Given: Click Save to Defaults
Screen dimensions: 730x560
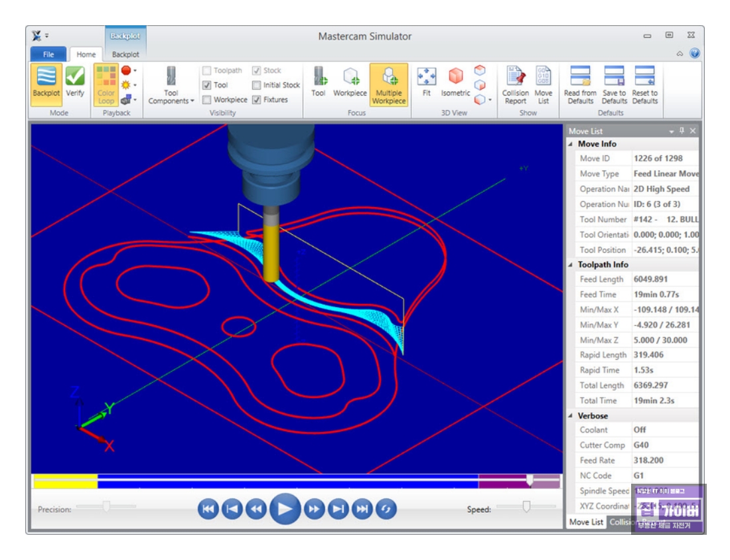Looking at the screenshot, I should (614, 85).
